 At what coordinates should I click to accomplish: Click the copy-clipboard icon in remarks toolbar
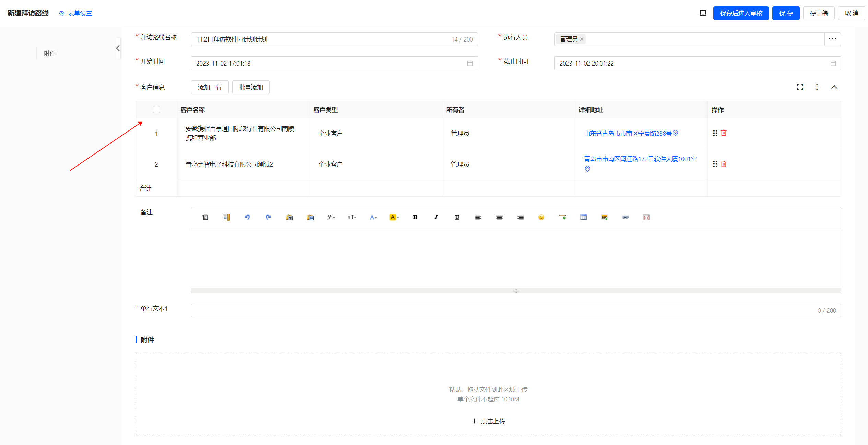pyautogui.click(x=205, y=217)
